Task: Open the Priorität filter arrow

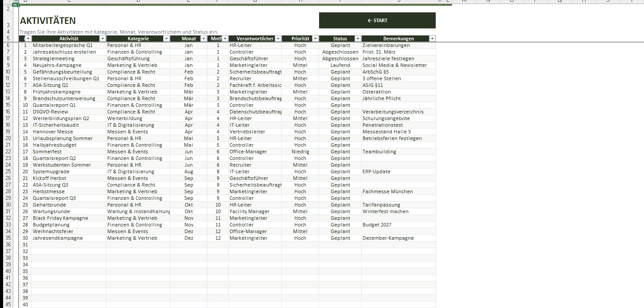Action: 315,39
